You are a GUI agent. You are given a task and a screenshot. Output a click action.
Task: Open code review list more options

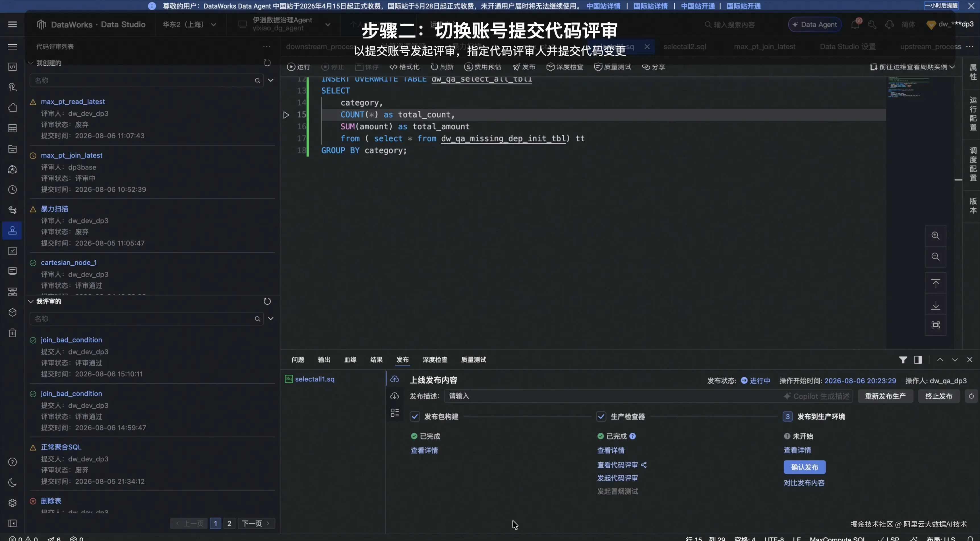267,46
